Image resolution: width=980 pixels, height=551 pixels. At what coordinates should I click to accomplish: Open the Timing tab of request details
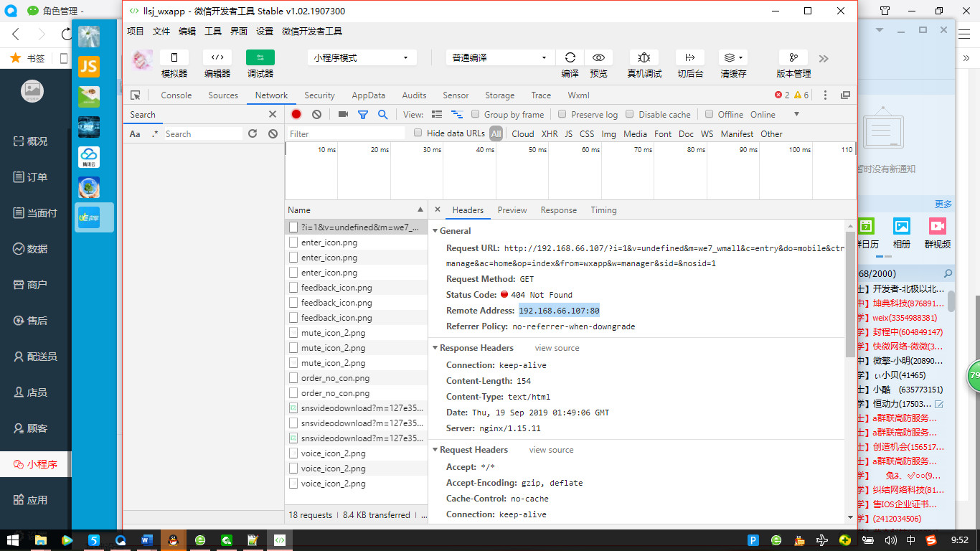click(x=603, y=210)
